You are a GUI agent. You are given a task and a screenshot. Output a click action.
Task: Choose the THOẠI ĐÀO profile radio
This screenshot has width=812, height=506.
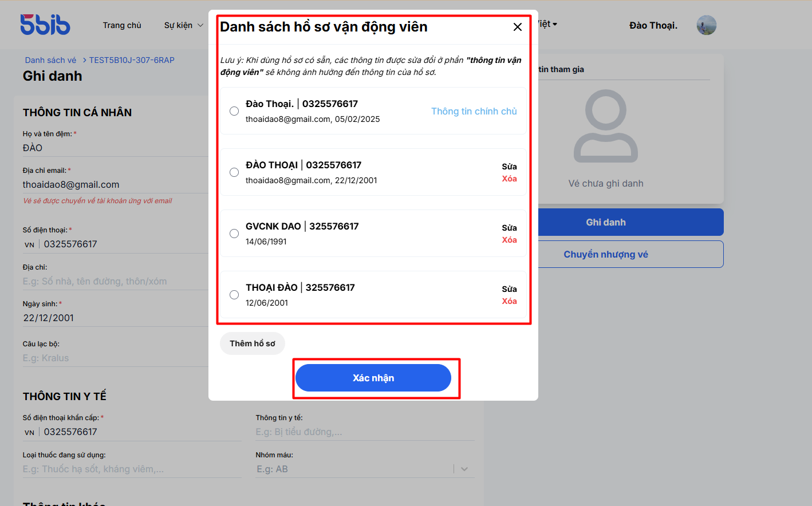234,295
